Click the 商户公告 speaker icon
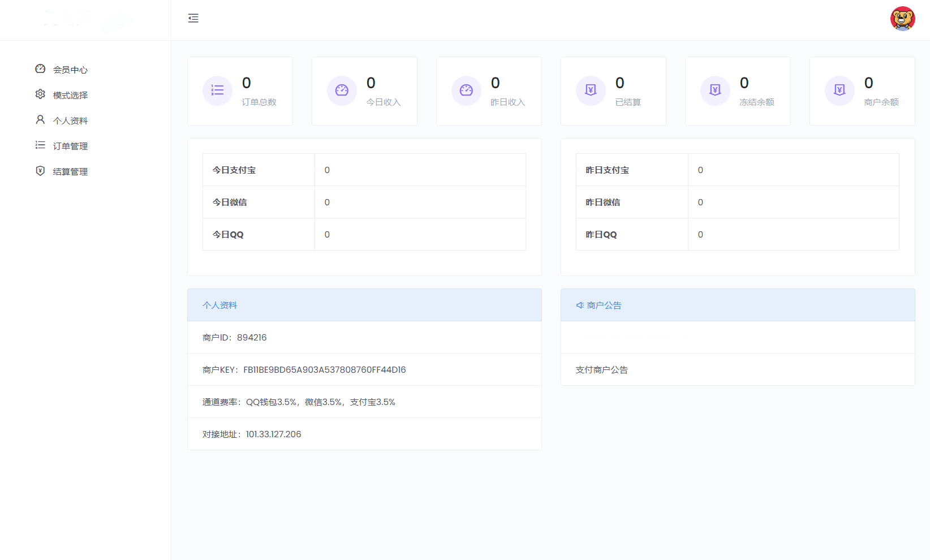This screenshot has width=930, height=560. (x=580, y=305)
